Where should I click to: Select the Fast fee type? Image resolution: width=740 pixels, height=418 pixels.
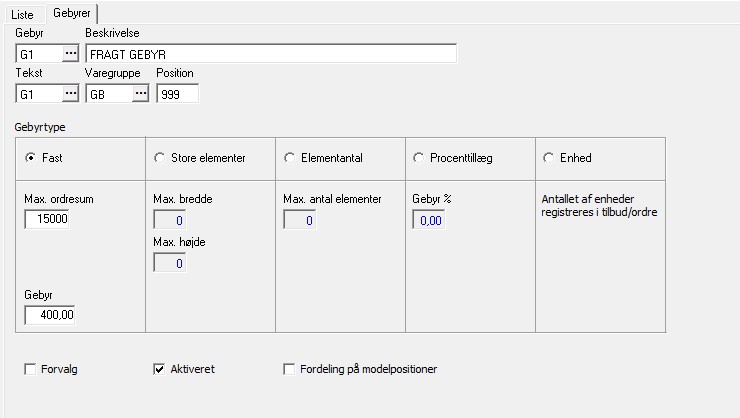point(30,158)
